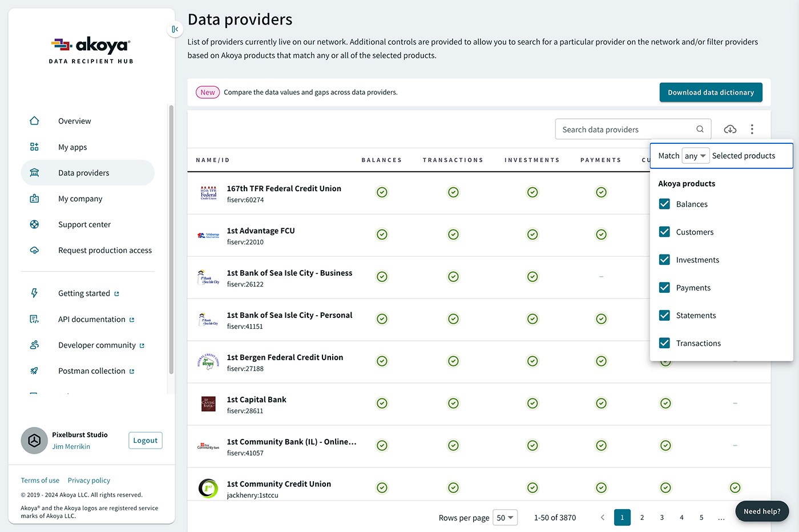Image resolution: width=799 pixels, height=532 pixels.
Task: Click the 1st Bergen Federal Credit Union logo
Action: click(x=208, y=361)
